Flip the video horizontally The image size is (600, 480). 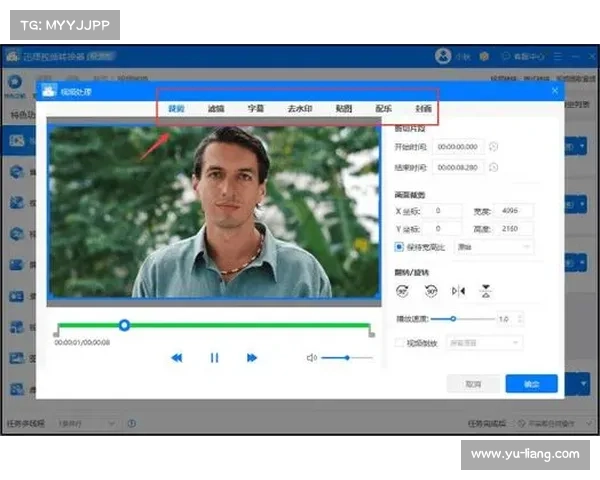click(458, 291)
